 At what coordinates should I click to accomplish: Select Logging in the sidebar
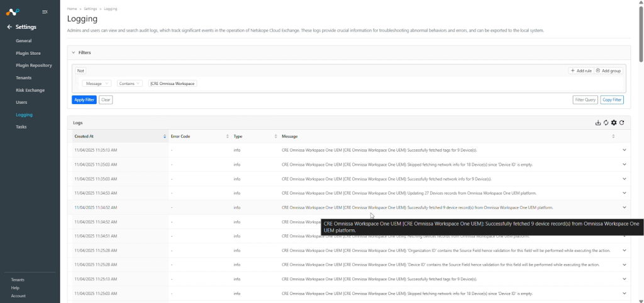(x=25, y=115)
